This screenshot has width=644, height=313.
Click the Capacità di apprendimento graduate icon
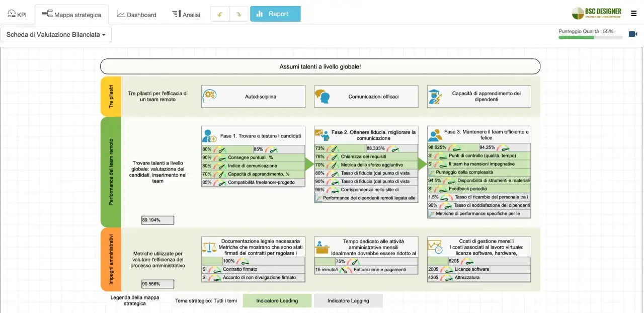pos(435,96)
